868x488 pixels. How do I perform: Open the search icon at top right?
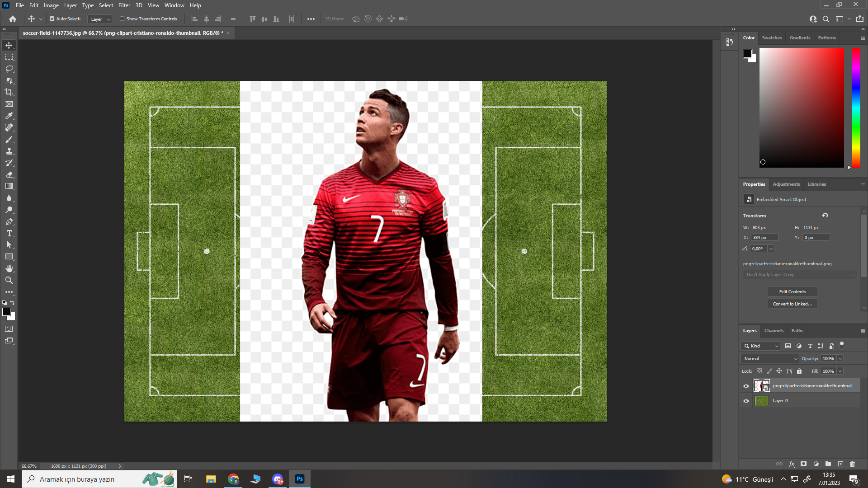pyautogui.click(x=826, y=19)
